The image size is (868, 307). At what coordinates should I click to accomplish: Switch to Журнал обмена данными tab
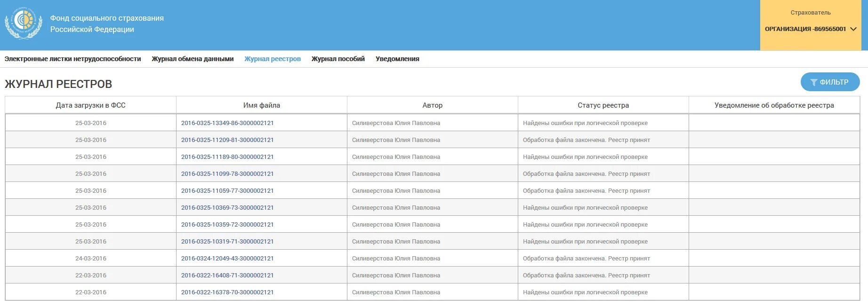[193, 59]
